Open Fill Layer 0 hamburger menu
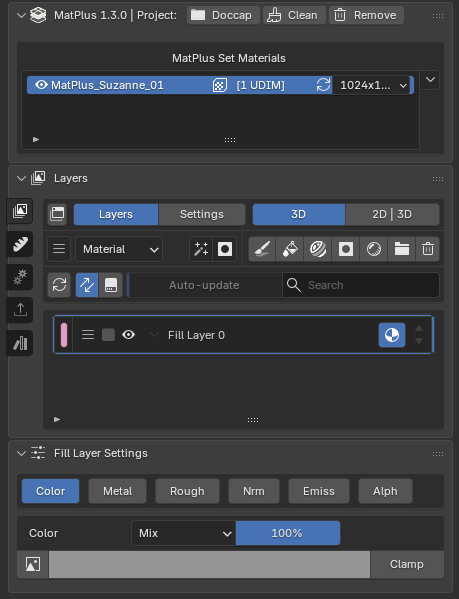The height and width of the screenshot is (599, 459). [x=88, y=335]
